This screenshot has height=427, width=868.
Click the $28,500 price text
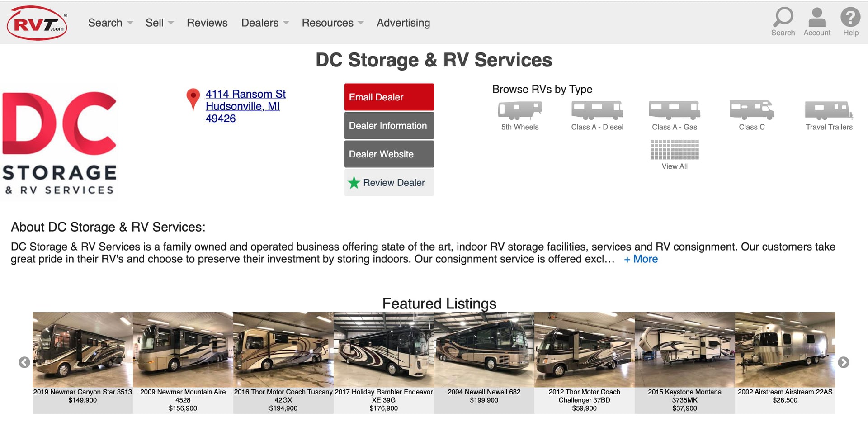point(785,400)
